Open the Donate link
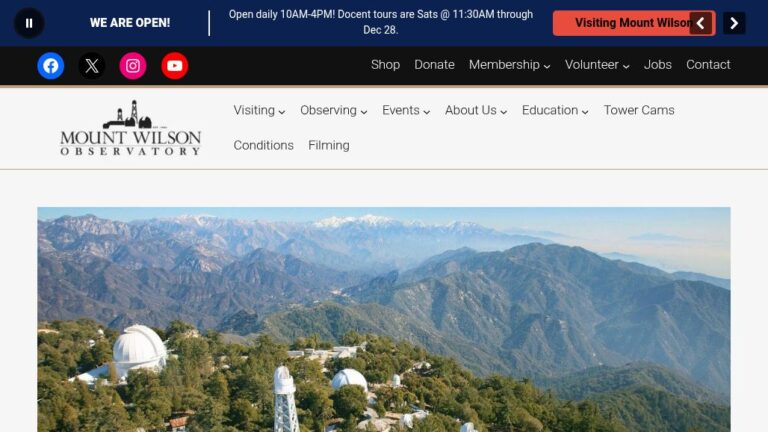Image resolution: width=768 pixels, height=432 pixels. click(434, 65)
